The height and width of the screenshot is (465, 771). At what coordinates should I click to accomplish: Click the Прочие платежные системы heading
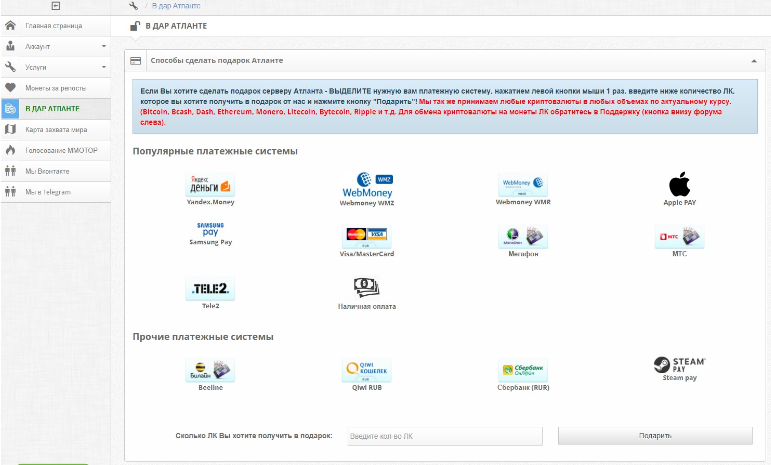[x=203, y=337]
